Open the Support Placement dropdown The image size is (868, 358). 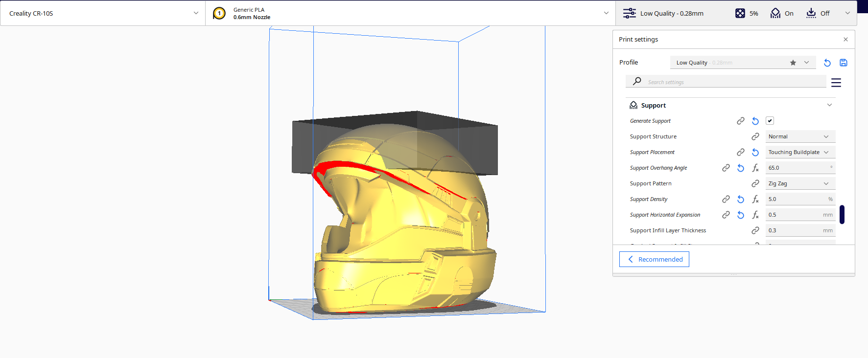800,152
